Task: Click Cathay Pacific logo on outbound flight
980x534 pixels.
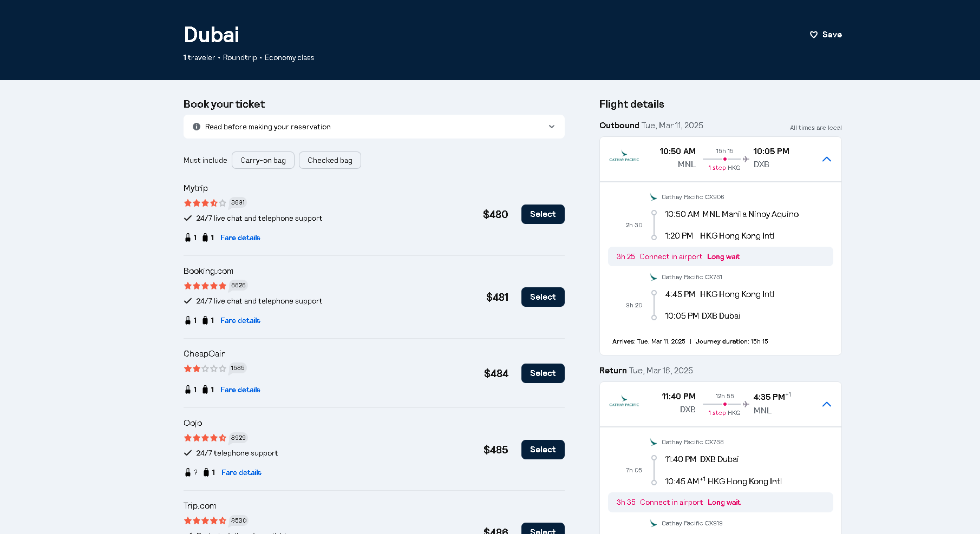Action: [624, 157]
